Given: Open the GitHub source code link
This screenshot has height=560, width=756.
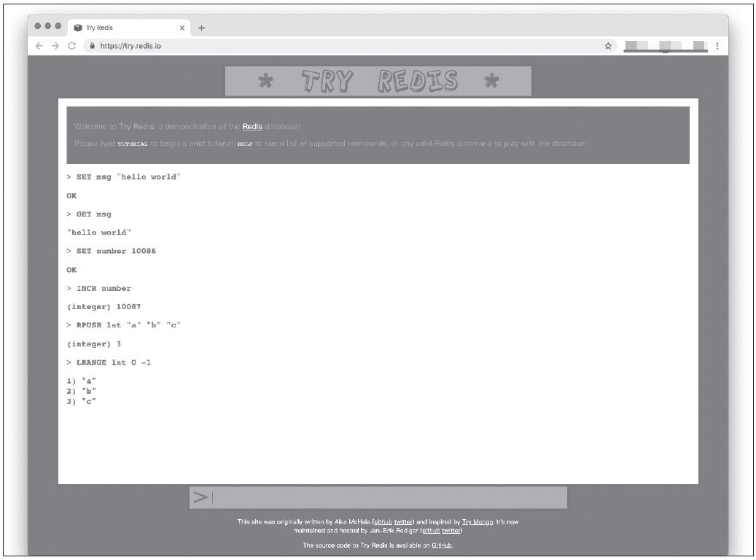Looking at the screenshot, I should 442,545.
